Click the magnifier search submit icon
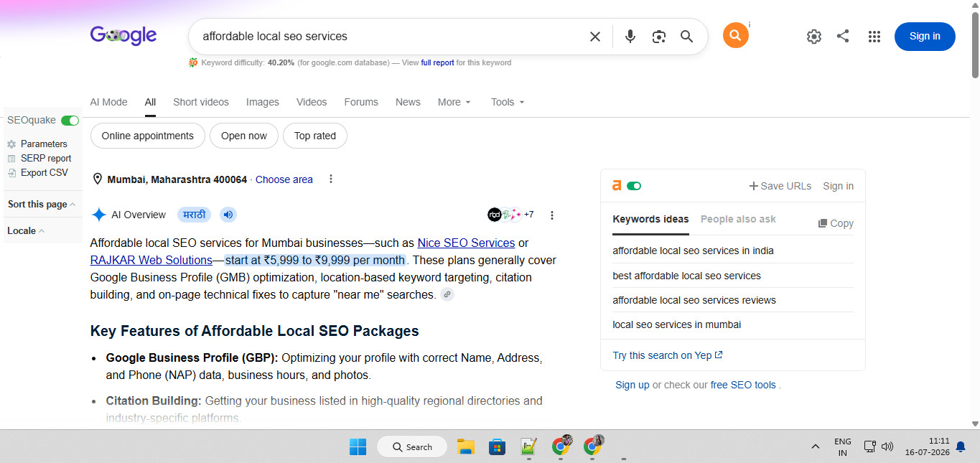 686,37
